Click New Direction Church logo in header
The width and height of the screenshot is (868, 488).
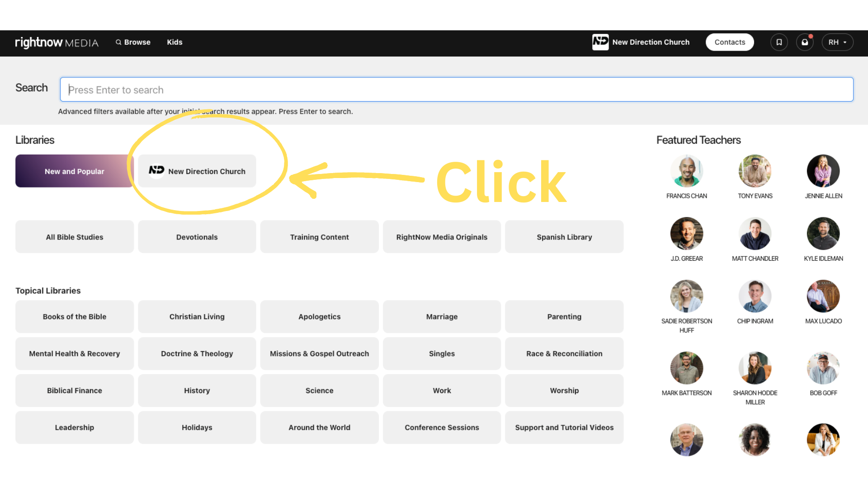[600, 42]
